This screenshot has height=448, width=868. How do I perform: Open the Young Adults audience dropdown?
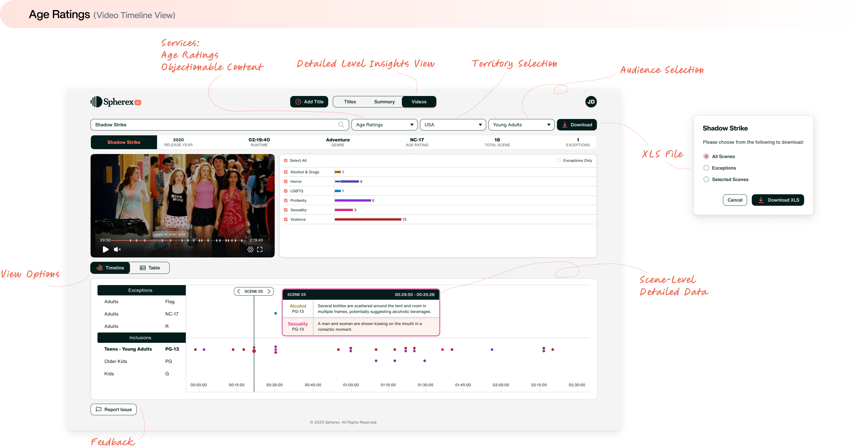point(521,124)
